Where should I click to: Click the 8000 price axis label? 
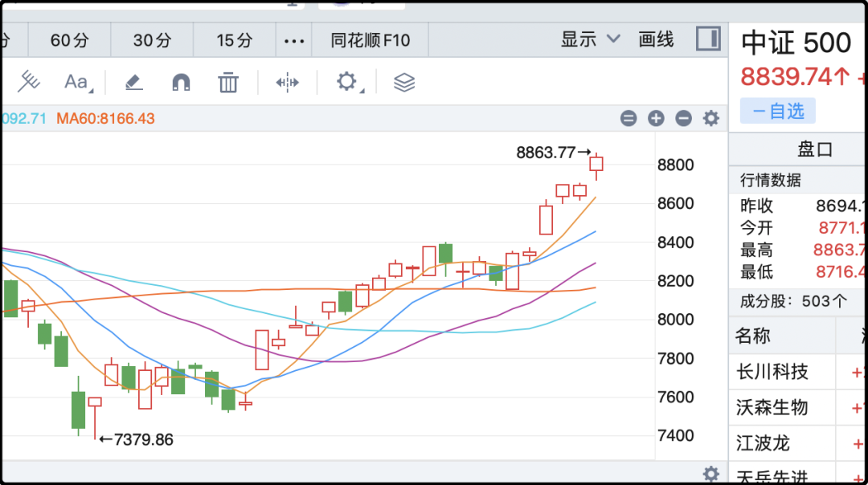675,320
